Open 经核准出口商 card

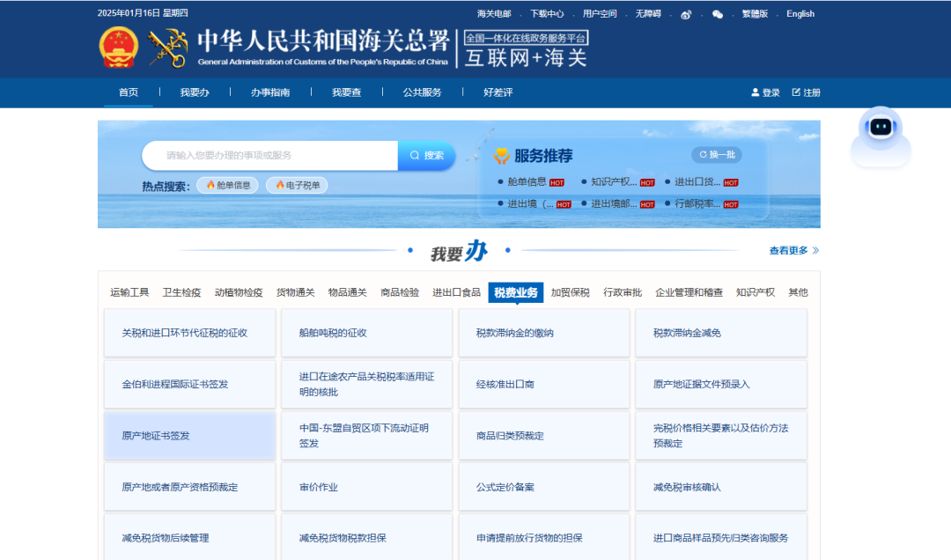(x=544, y=384)
